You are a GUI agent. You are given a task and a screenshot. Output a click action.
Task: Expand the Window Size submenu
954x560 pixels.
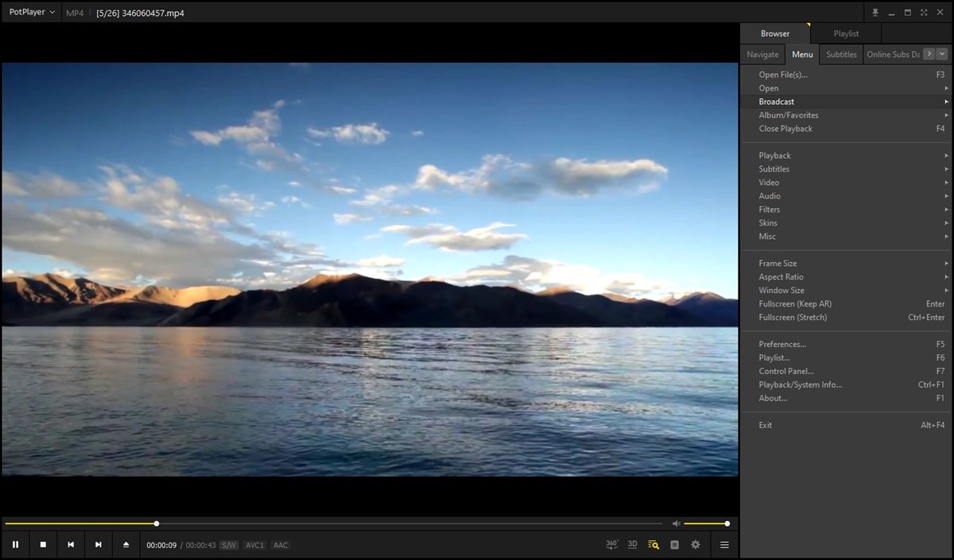846,291
